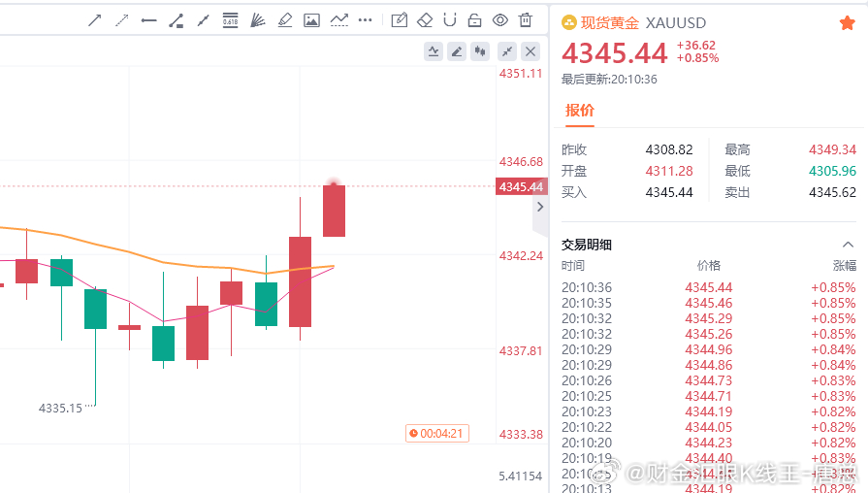Click the 卖出 price 4345.62
868x493 pixels.
tap(832, 192)
